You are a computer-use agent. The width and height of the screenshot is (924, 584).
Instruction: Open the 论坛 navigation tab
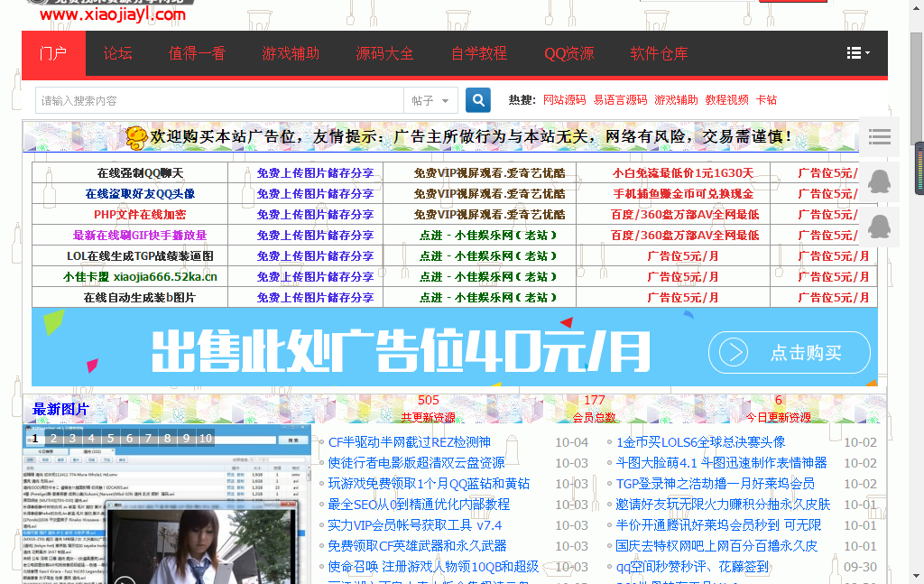118,53
